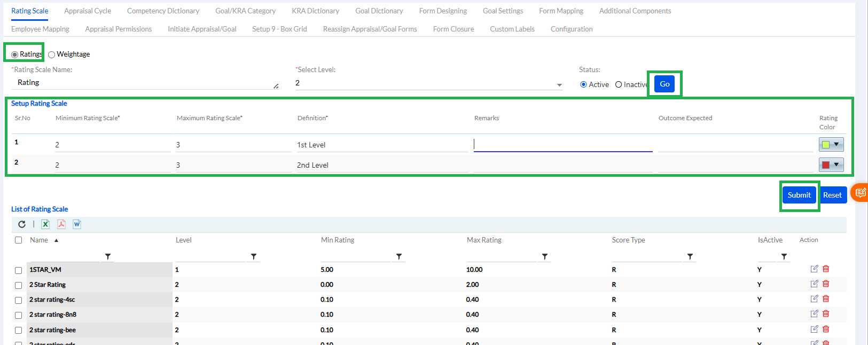Image resolution: width=868 pixels, height=345 pixels.
Task: Edit the 1STAR_VM rating scale row
Action: coord(814,269)
